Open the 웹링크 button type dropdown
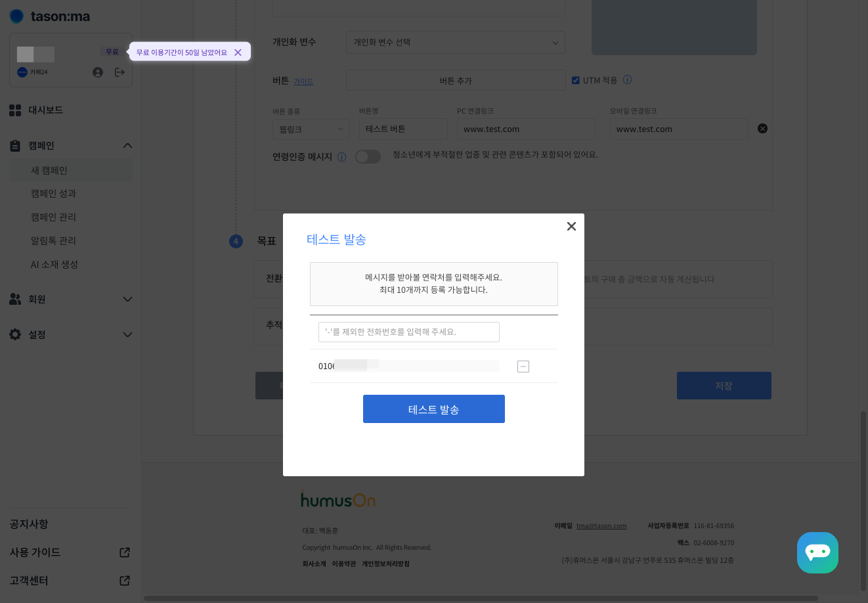The width and height of the screenshot is (868, 603). 311,129
